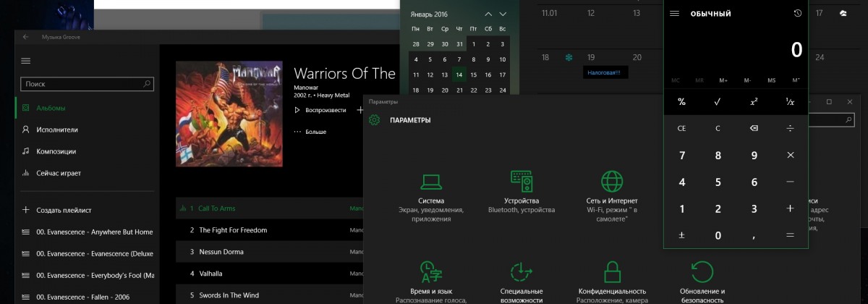Open the Альбомы section in Groove
The image size is (868, 304).
[87, 108]
